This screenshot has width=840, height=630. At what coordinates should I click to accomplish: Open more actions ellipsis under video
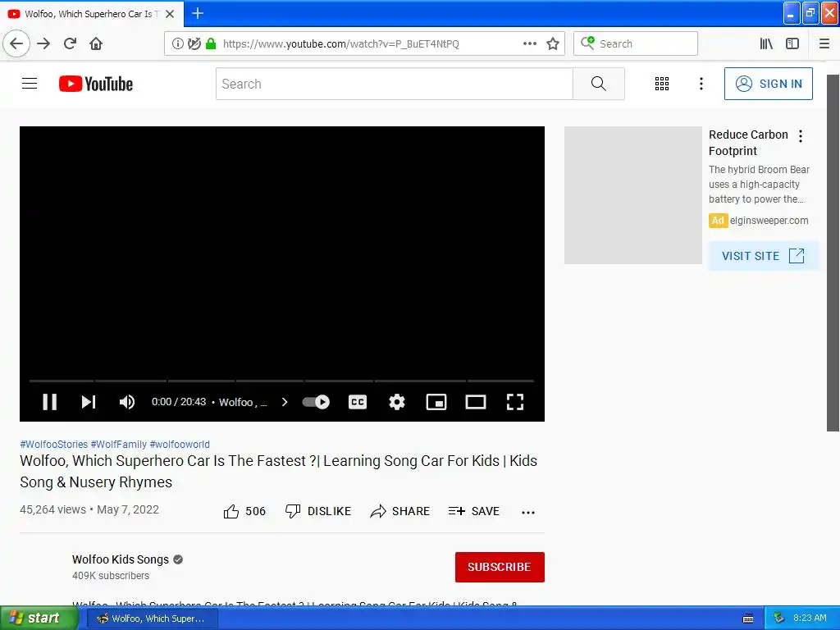528,512
